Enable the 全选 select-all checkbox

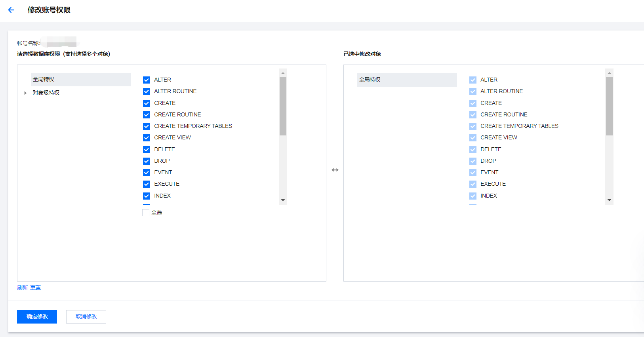click(146, 213)
